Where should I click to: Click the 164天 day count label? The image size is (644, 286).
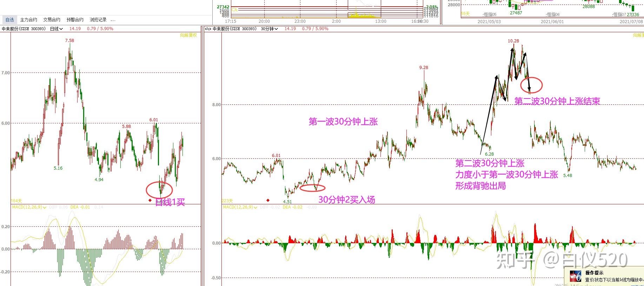(16, 201)
